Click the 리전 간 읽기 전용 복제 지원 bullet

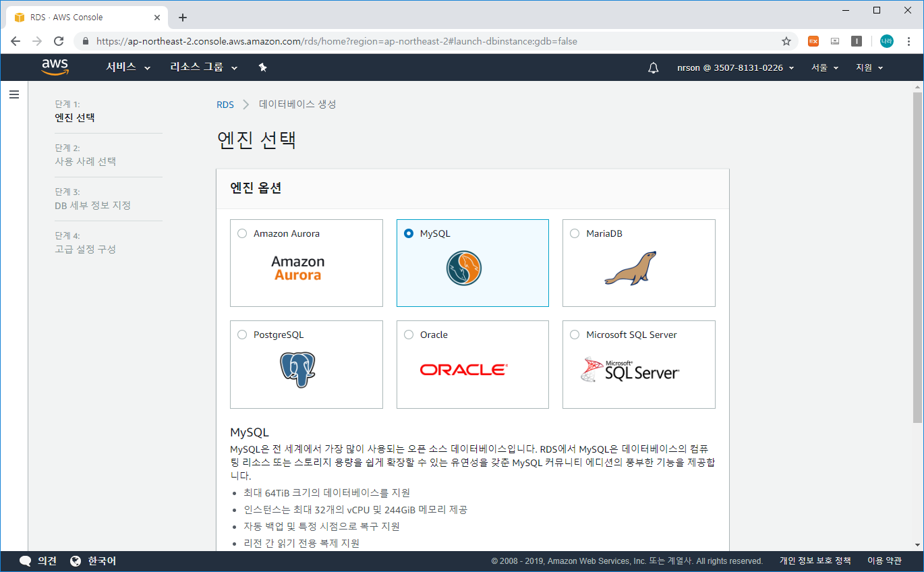pos(301,543)
